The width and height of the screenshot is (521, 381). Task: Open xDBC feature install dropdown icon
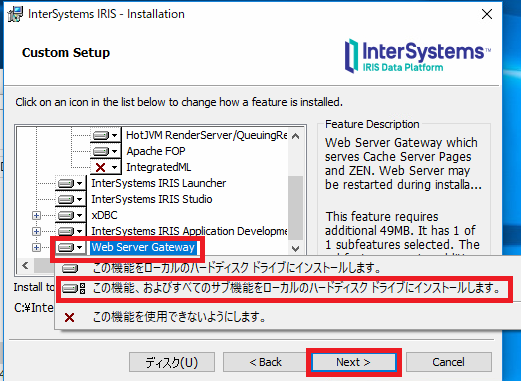click(x=70, y=215)
